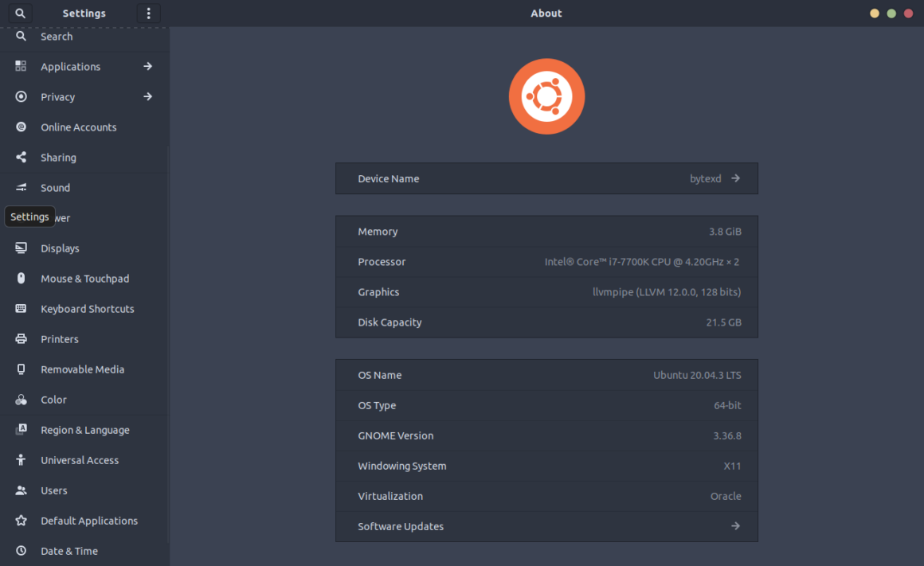Click the Region & Language entry
The width and height of the screenshot is (924, 566).
click(x=84, y=429)
